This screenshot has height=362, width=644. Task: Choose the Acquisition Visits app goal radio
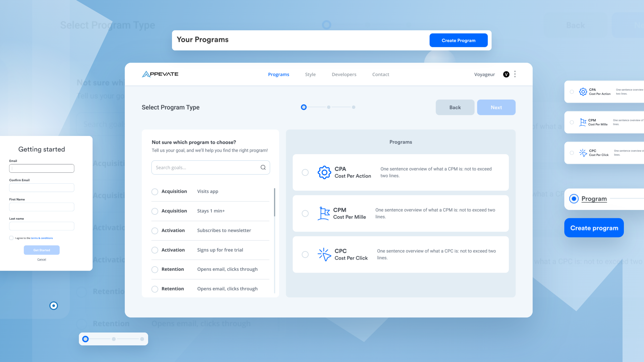(155, 192)
